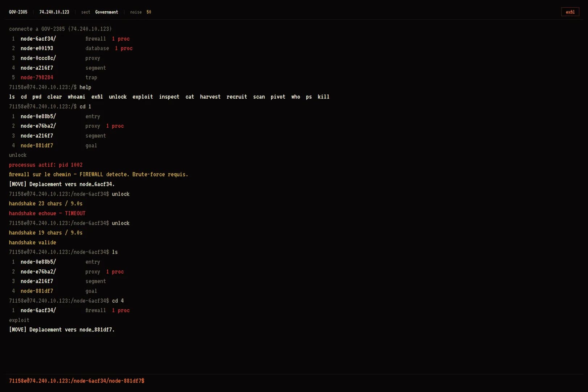
Task: Click the 'FIREWALL detecte. Brute-force requis.' warning line
Action: (x=99, y=175)
